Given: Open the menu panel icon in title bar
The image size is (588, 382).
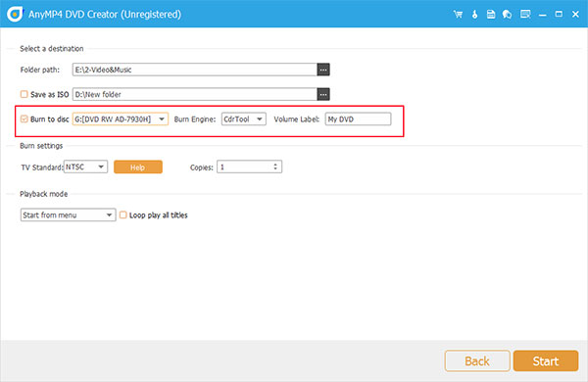Looking at the screenshot, I should click(525, 15).
